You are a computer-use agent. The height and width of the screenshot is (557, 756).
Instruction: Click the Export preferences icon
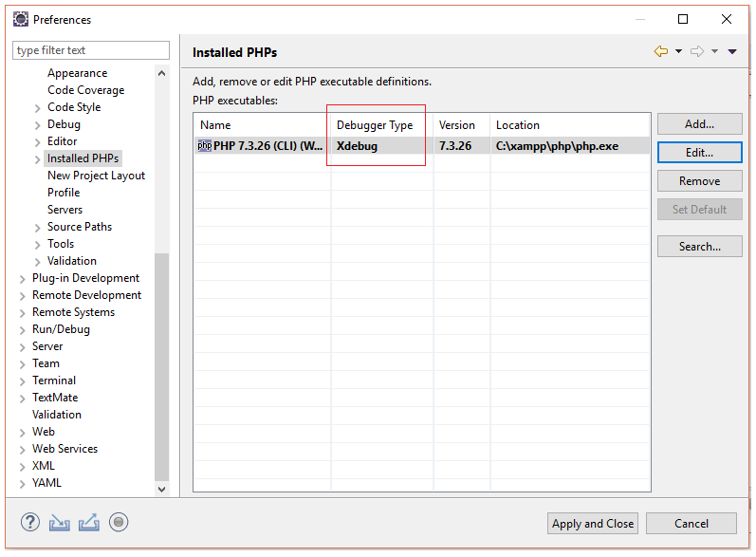(89, 523)
